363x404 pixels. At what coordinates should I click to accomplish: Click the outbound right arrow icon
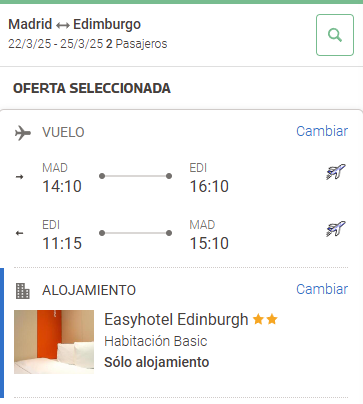point(20,177)
